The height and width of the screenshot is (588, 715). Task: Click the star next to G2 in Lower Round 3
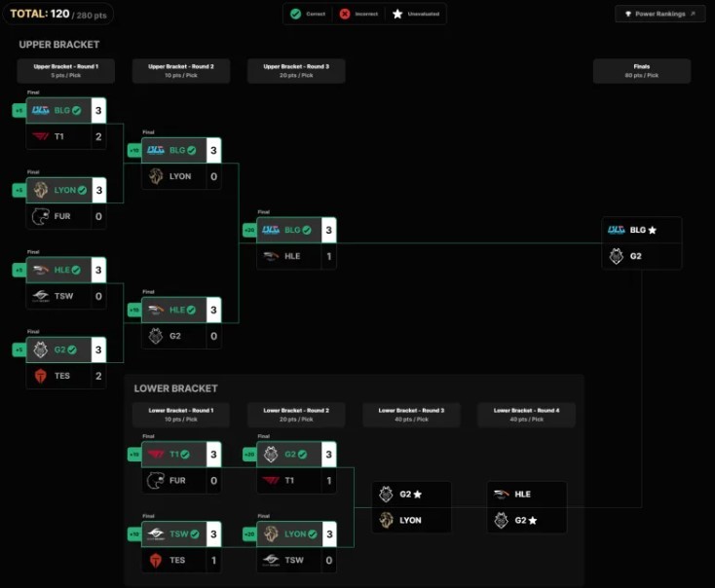click(417, 495)
